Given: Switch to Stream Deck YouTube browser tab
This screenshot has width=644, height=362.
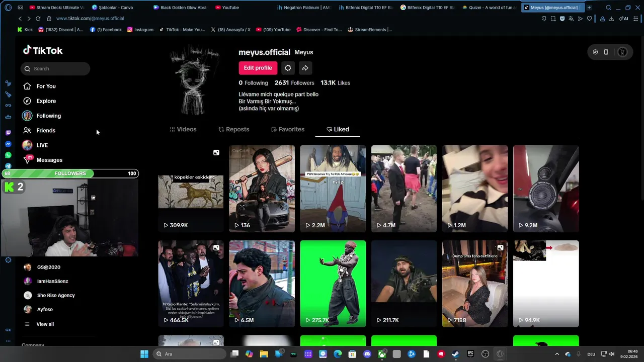Looking at the screenshot, I should click(56, 8).
